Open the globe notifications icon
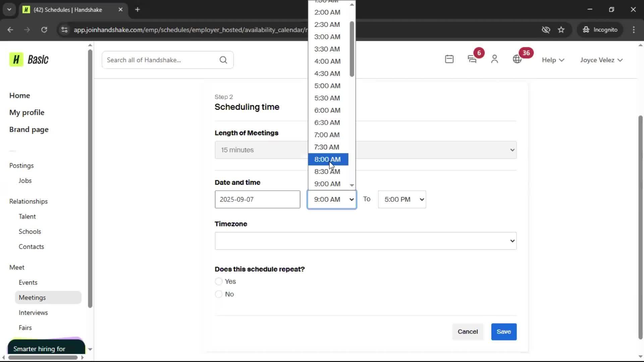This screenshot has width=644, height=362. tap(517, 59)
